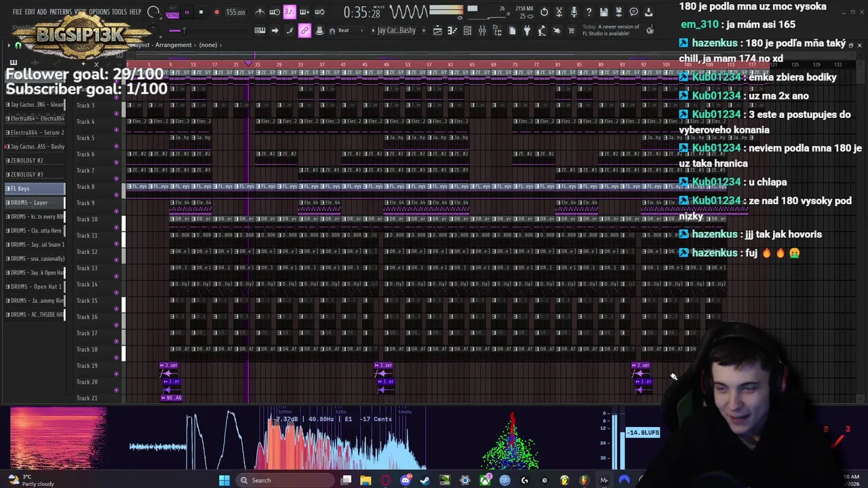Toggle the highlighted link multi-controller icon
This screenshot has width=868, height=488.
click(304, 30)
